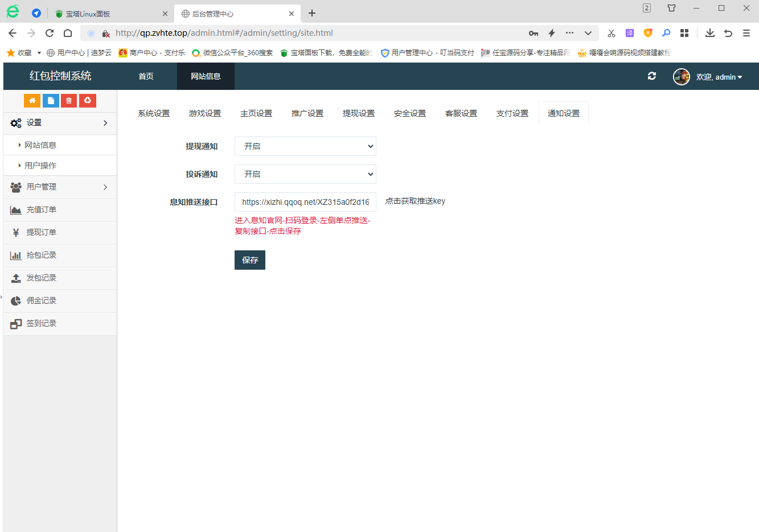Open the 投诉通知 dropdown

pyautogui.click(x=305, y=174)
